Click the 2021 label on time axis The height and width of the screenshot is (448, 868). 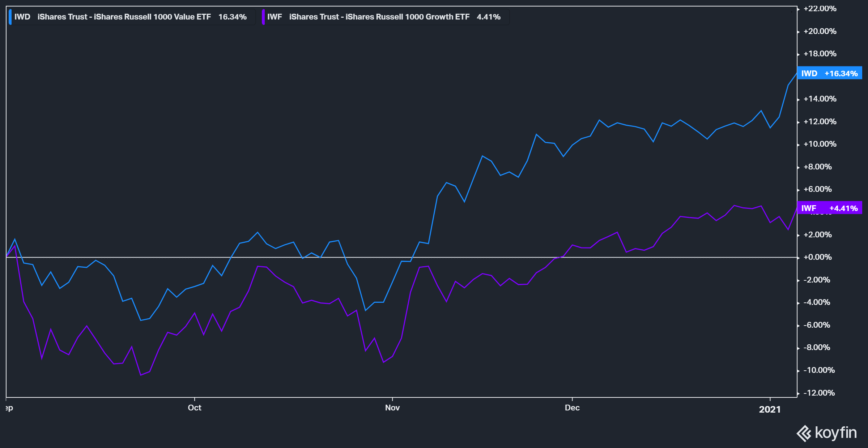770,409
